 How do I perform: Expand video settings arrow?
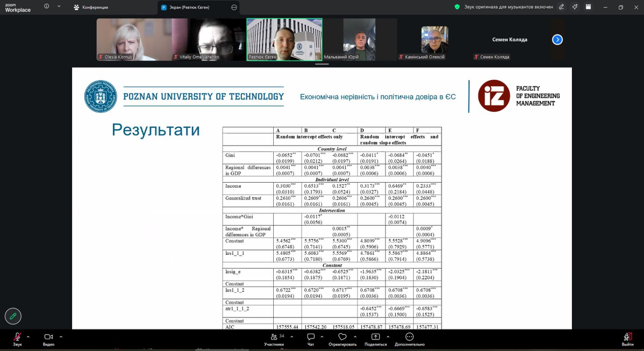point(61,336)
